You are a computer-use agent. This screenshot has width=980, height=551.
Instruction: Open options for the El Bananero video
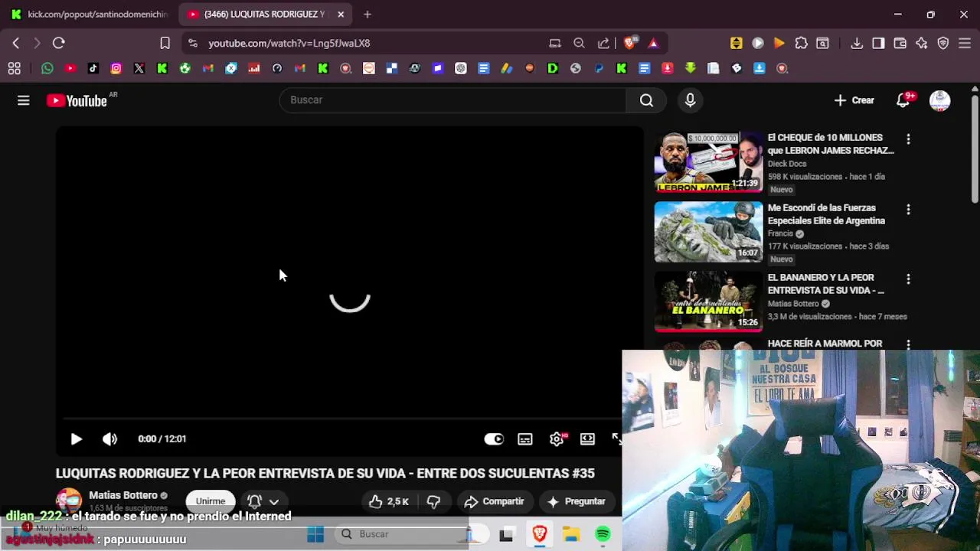908,279
